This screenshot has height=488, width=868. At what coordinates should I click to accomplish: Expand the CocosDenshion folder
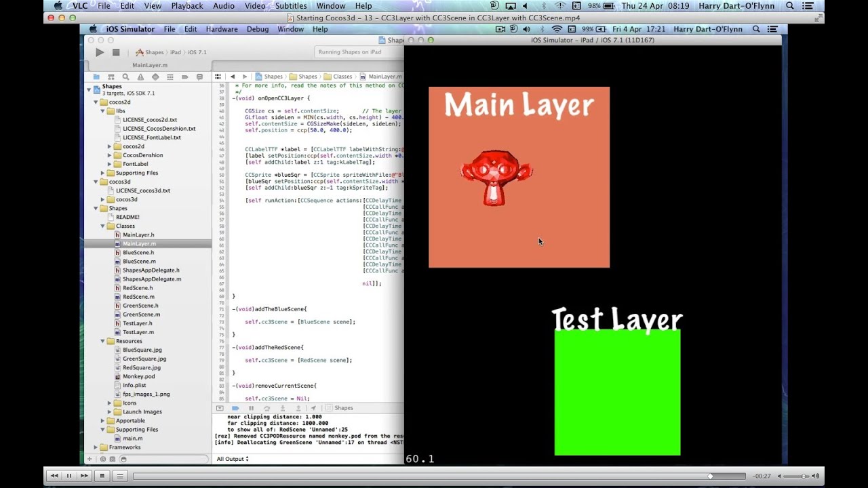[109, 155]
